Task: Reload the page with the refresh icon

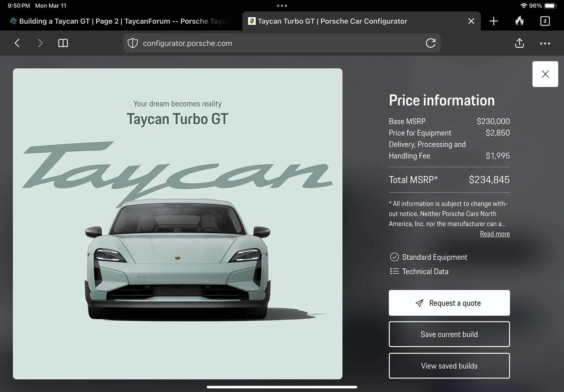Action: point(430,43)
